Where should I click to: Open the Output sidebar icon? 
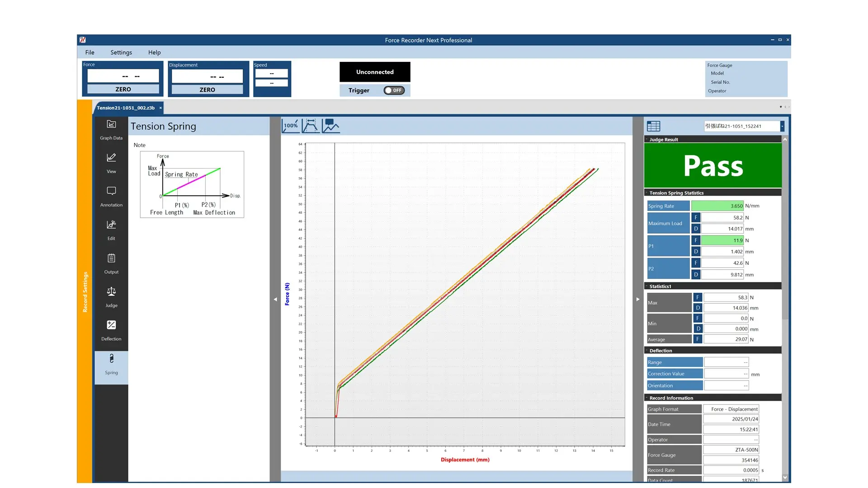tap(111, 263)
